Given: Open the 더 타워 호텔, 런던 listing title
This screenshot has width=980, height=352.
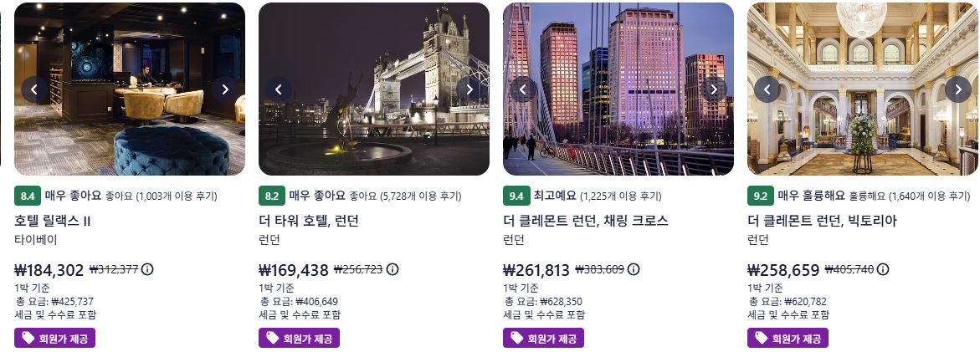Looking at the screenshot, I should pos(309,221).
